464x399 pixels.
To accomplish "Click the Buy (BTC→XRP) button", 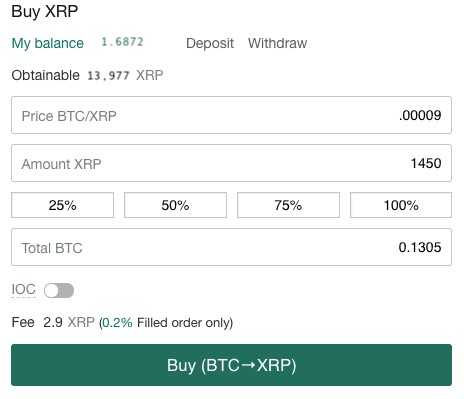I will 231,365.
